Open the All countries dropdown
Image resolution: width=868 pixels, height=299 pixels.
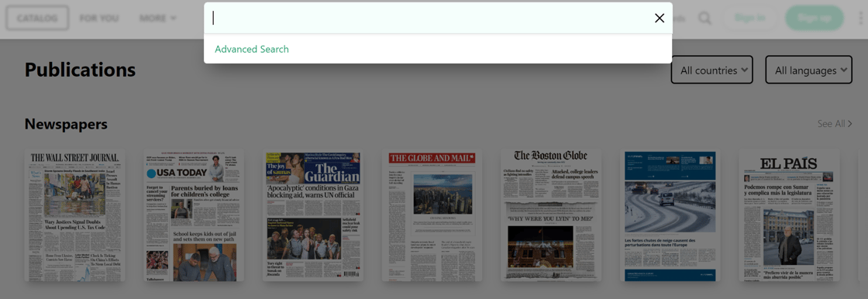pos(712,70)
